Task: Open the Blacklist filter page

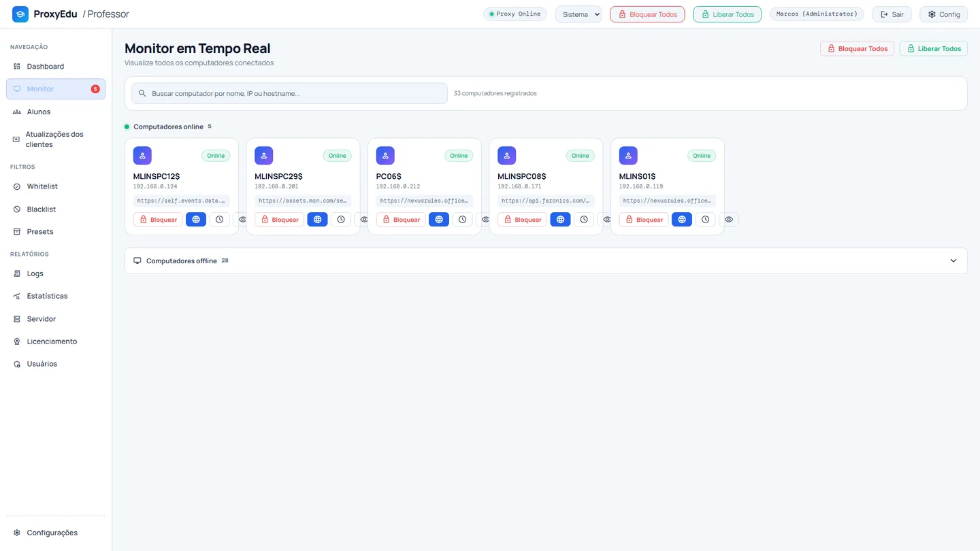Action: click(x=56, y=210)
